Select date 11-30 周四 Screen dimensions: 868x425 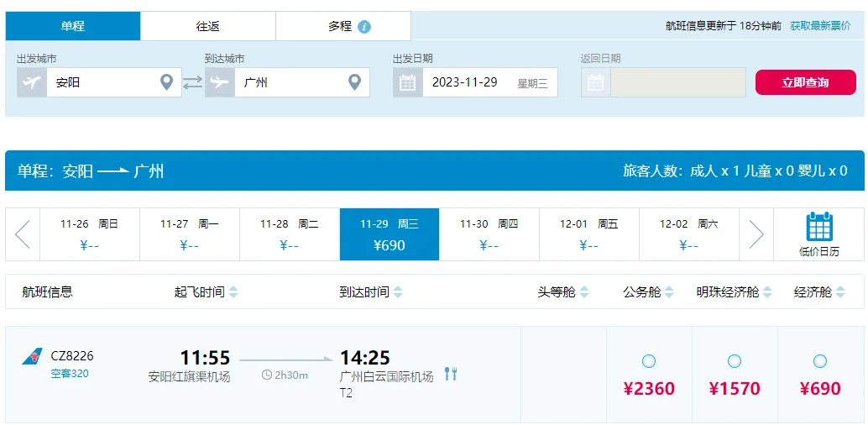pos(489,233)
